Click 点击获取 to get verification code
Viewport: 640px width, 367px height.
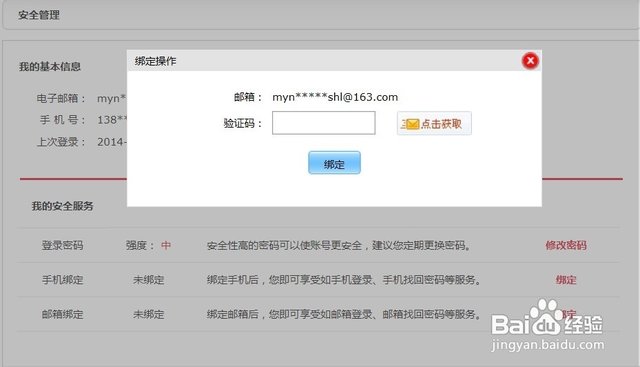[x=434, y=123]
